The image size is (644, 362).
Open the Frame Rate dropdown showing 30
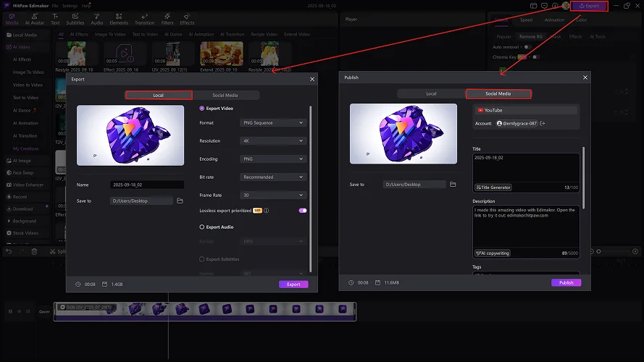point(273,195)
